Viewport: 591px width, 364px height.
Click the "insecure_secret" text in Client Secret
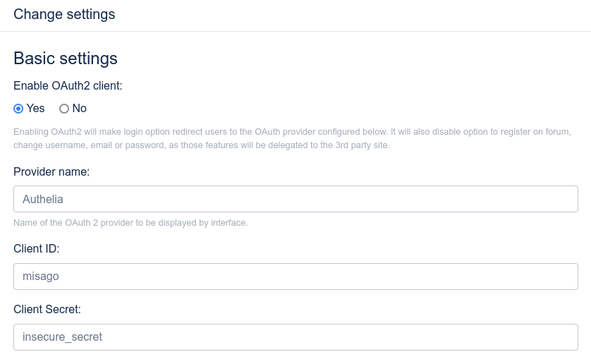tap(62, 337)
